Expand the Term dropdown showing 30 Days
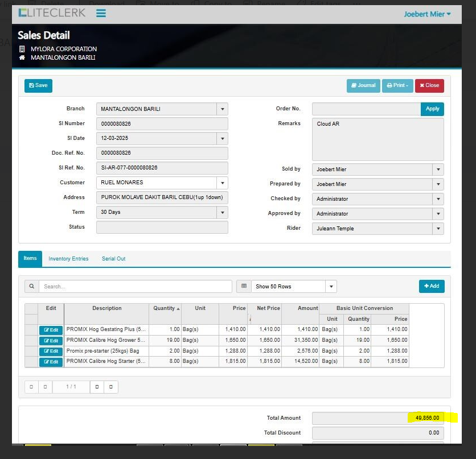Viewport: 476px width, 459px height. (x=222, y=212)
